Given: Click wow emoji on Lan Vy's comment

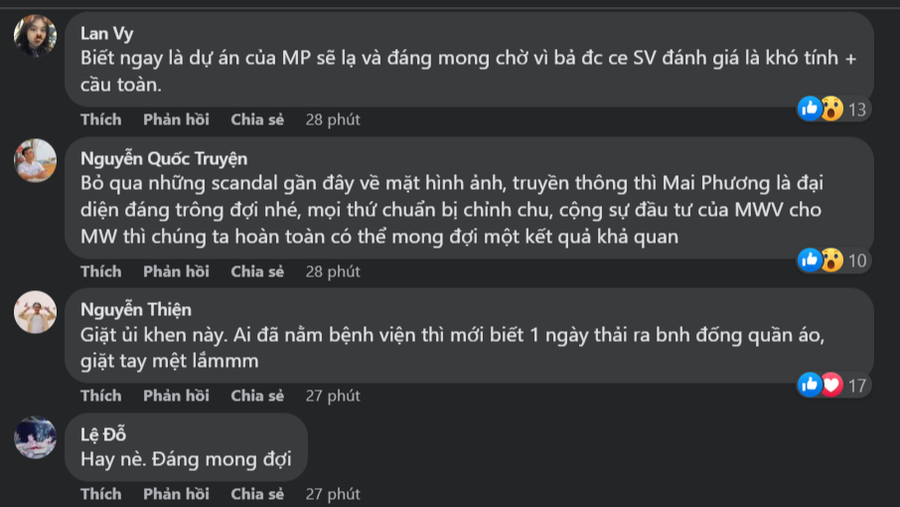Looking at the screenshot, I should click(831, 109).
